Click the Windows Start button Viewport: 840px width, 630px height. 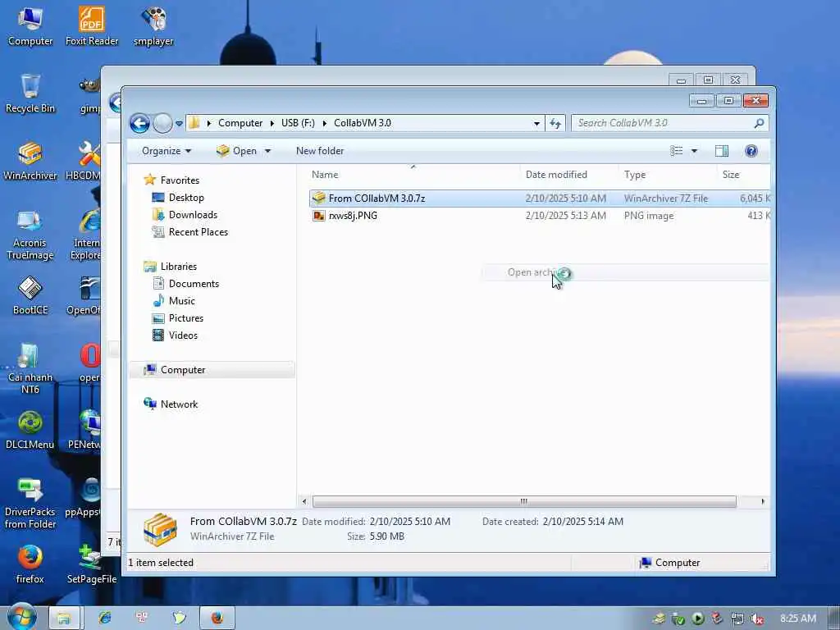21,618
